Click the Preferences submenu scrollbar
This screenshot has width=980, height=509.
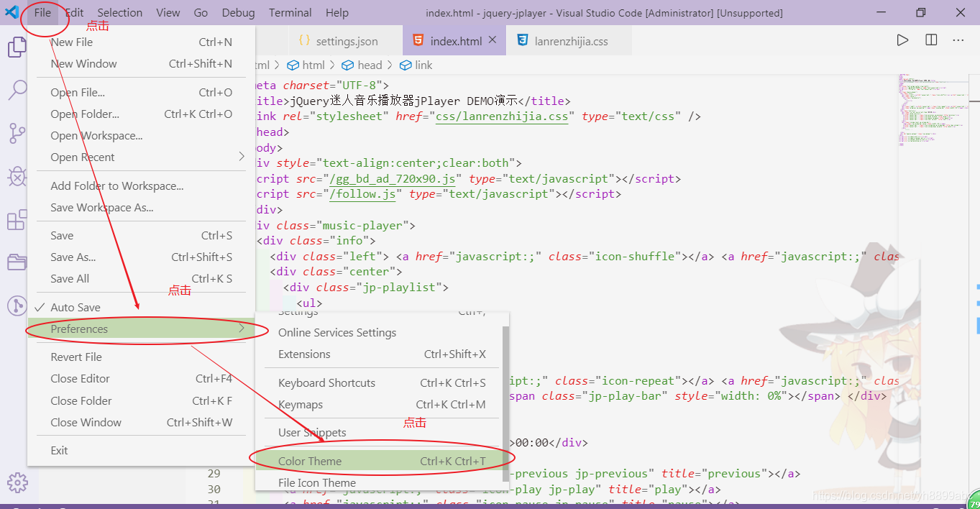pyautogui.click(x=505, y=403)
